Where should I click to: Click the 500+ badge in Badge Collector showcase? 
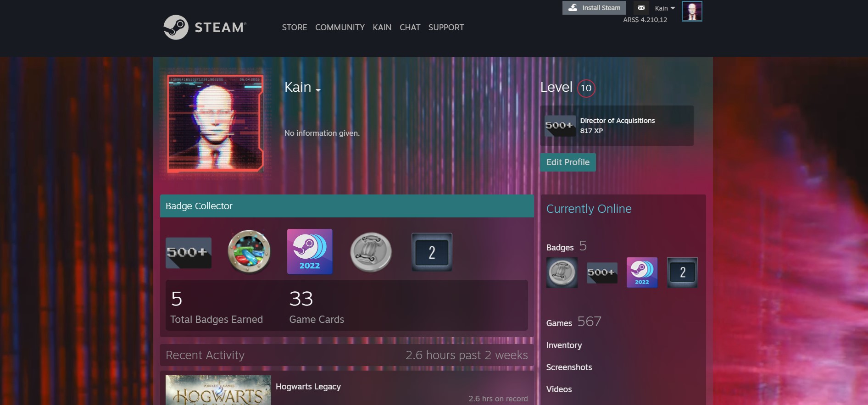(x=189, y=253)
